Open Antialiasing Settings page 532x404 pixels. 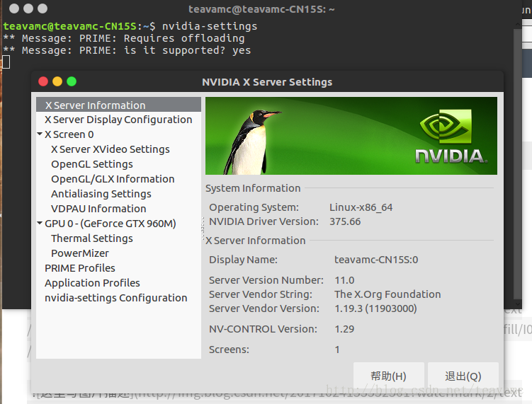click(101, 194)
